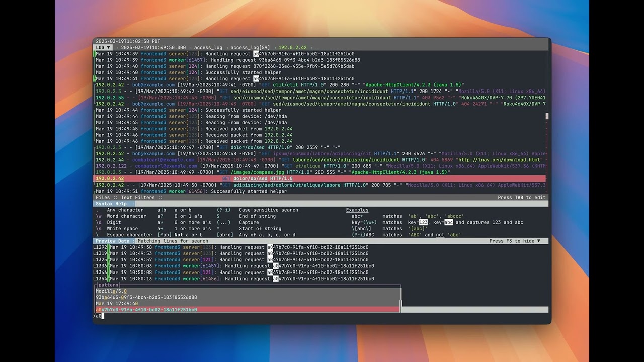Choose the highlighted a047b7c0 pattern suggestion
The image size is (644, 362).
tap(247, 310)
